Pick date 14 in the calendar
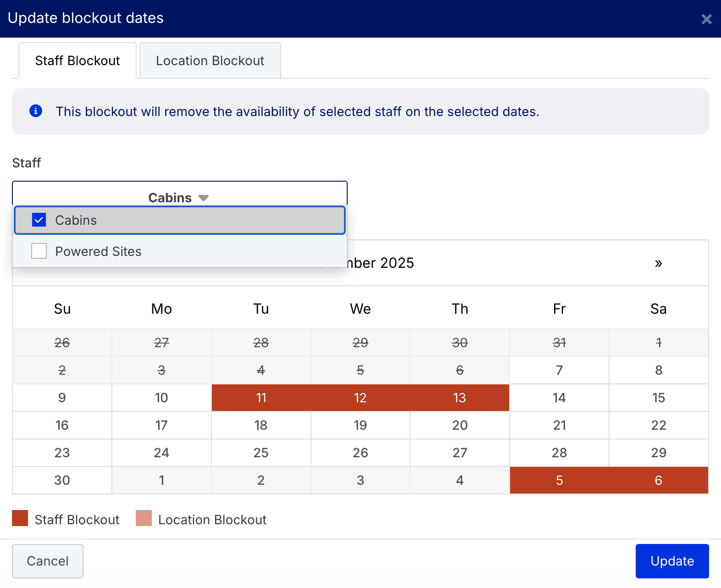This screenshot has width=721, height=588. tap(559, 398)
